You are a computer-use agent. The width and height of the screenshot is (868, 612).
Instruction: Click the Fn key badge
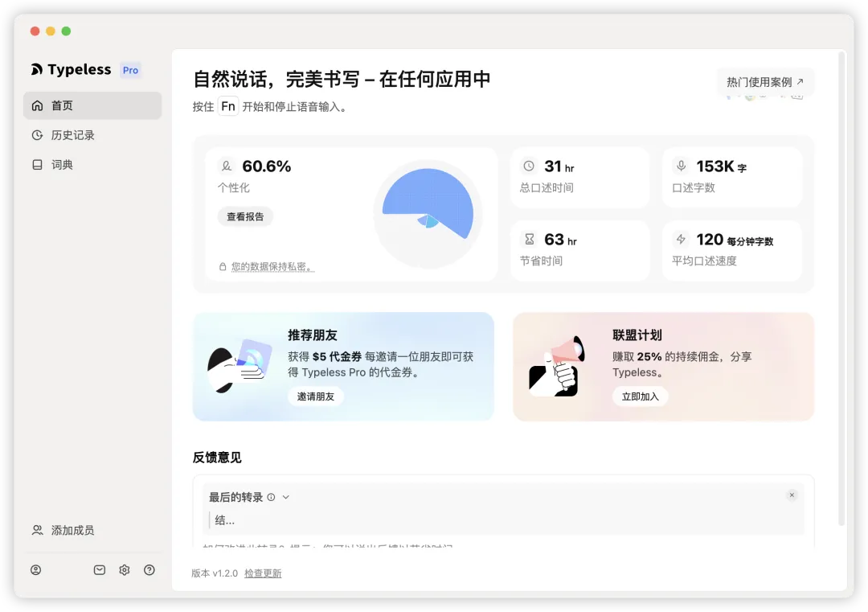pos(228,106)
